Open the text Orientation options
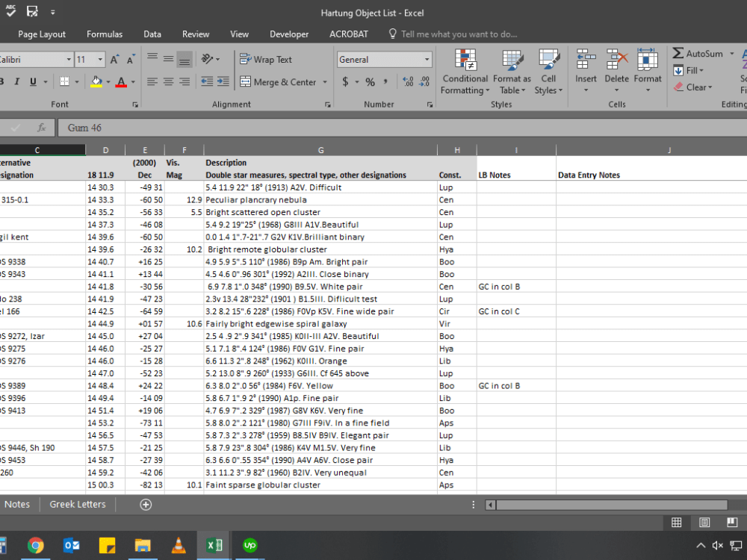 click(210, 59)
